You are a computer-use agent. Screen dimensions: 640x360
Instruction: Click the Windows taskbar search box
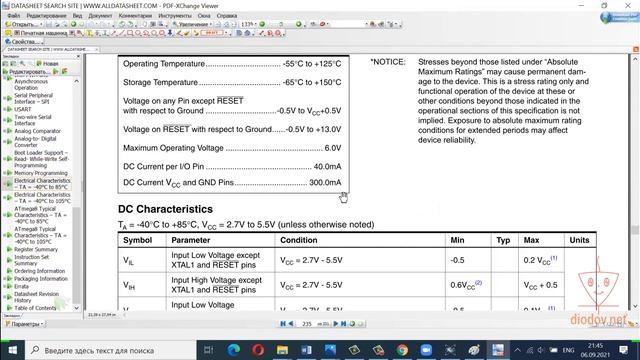click(x=111, y=350)
